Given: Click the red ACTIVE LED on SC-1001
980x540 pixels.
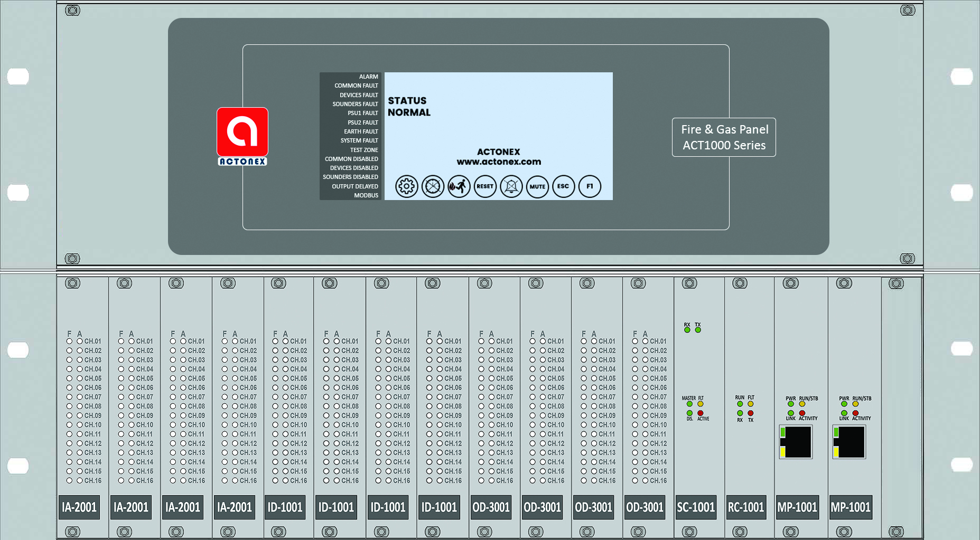Looking at the screenshot, I should click(x=701, y=413).
